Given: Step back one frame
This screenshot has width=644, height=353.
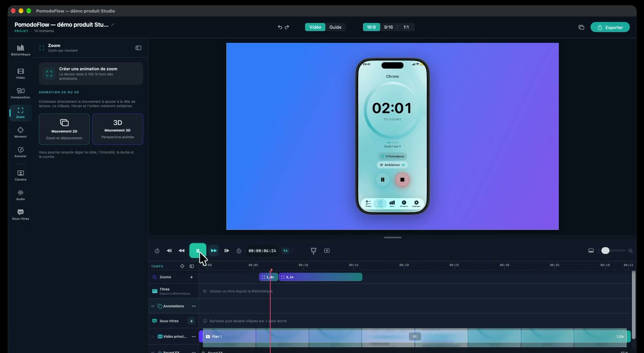Looking at the screenshot, I should [169, 251].
